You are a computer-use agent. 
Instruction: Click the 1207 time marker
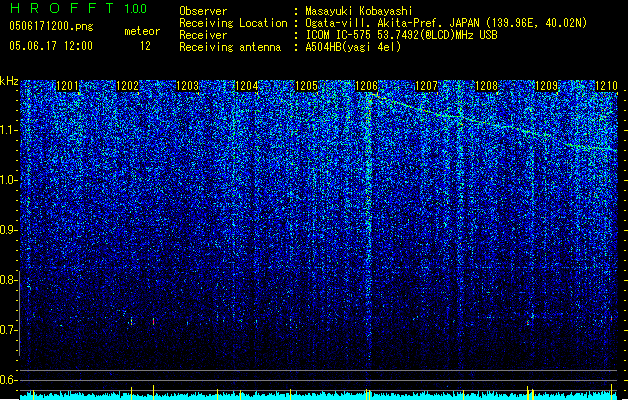tap(426, 86)
